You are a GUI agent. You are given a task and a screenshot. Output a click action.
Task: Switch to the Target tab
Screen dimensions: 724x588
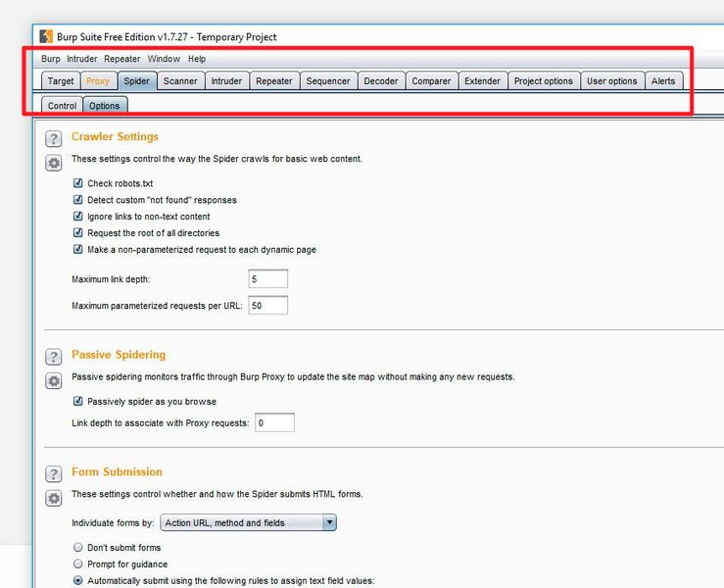pos(61,80)
